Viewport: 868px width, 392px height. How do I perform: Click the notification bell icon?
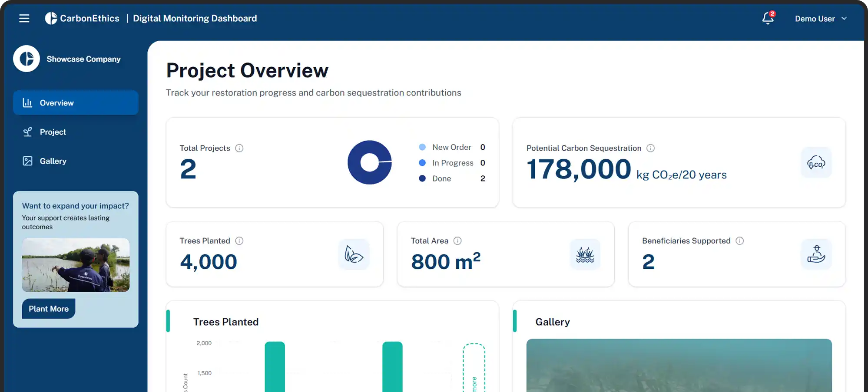[x=768, y=18]
